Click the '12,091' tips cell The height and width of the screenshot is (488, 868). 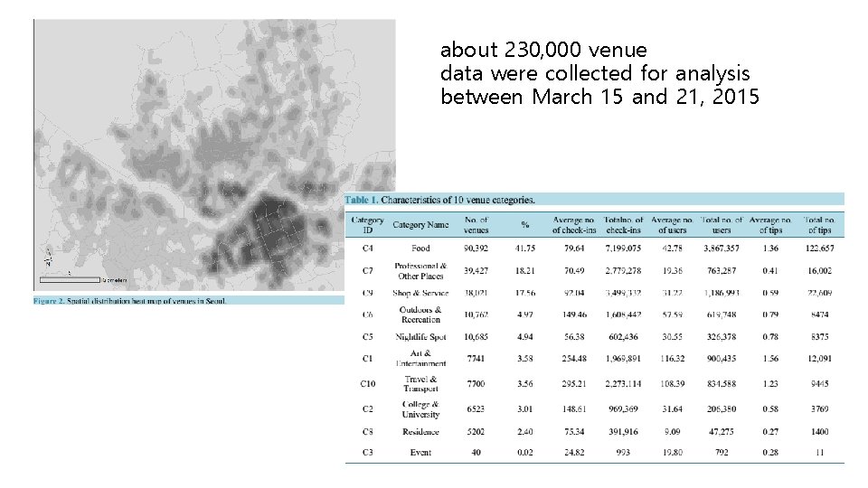point(819,359)
